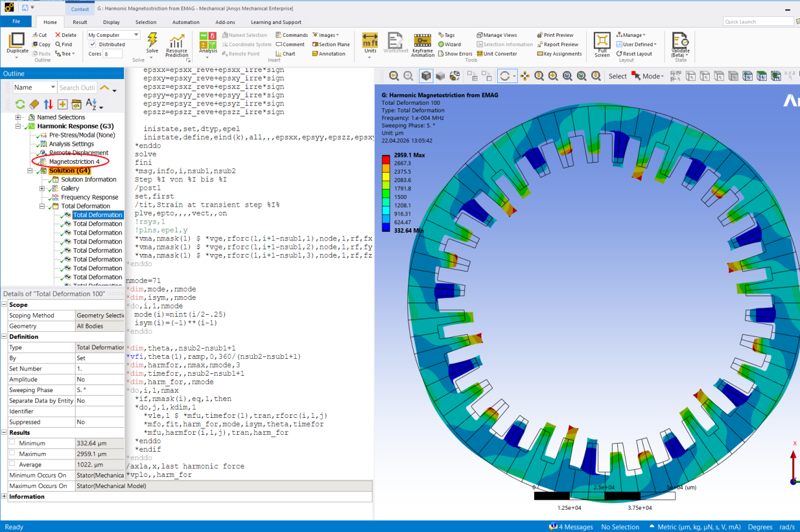Refresh the outline tree with green arrows icon
The width and height of the screenshot is (800, 532).
pyautogui.click(x=20, y=104)
